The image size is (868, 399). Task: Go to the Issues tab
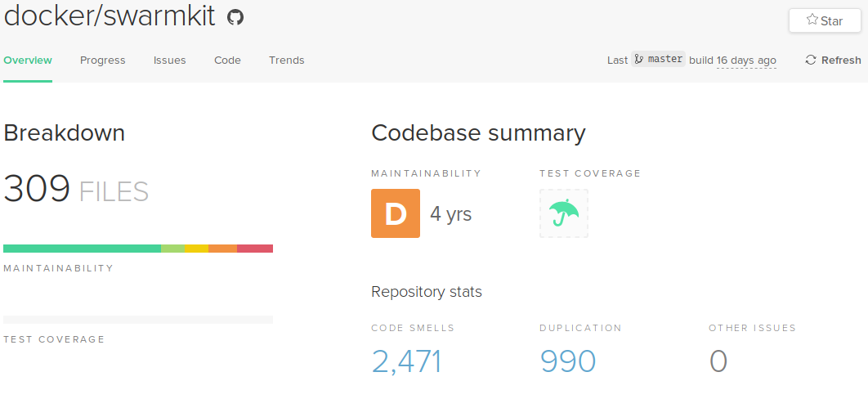point(169,60)
